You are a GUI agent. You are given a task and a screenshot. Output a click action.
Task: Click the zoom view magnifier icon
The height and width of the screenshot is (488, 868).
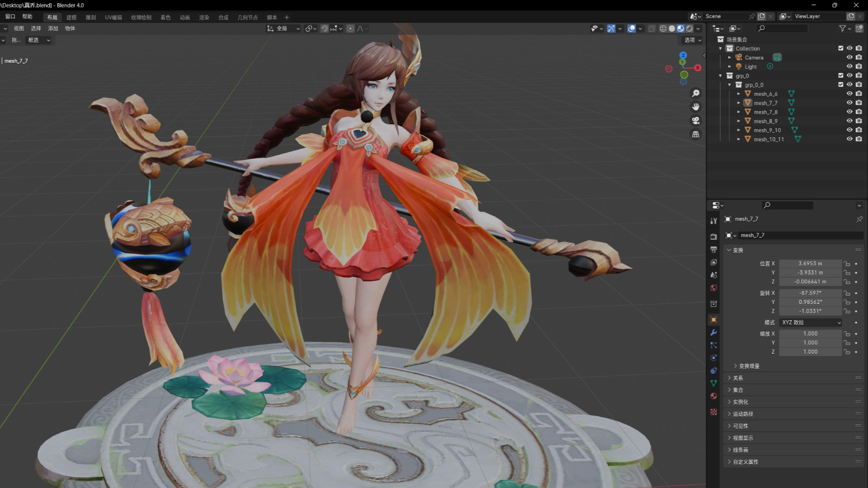696,93
